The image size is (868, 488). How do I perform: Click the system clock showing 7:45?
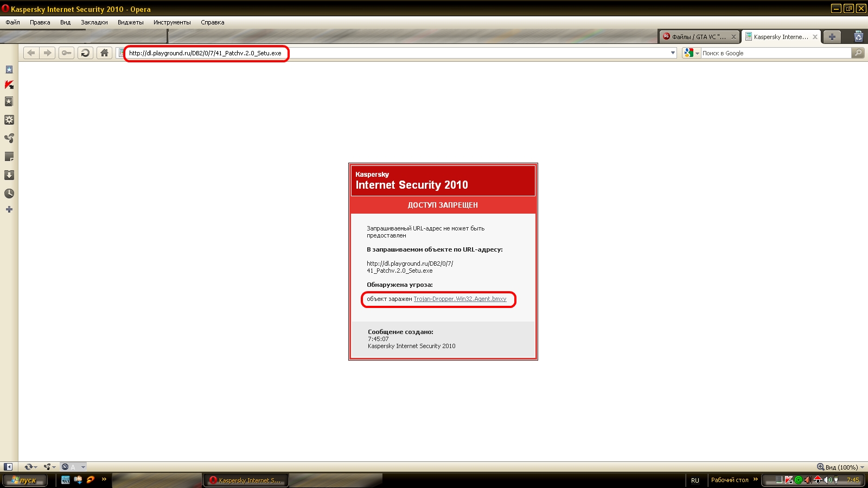pos(853,480)
